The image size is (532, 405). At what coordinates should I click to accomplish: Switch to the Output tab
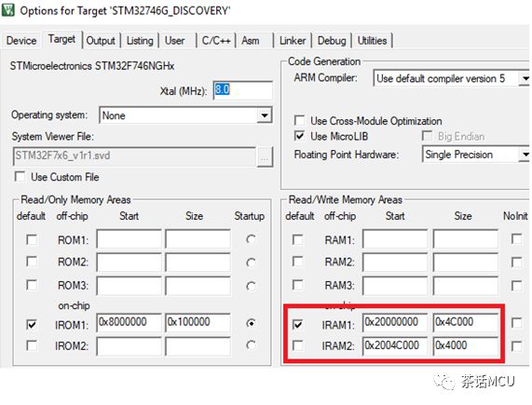(x=101, y=41)
